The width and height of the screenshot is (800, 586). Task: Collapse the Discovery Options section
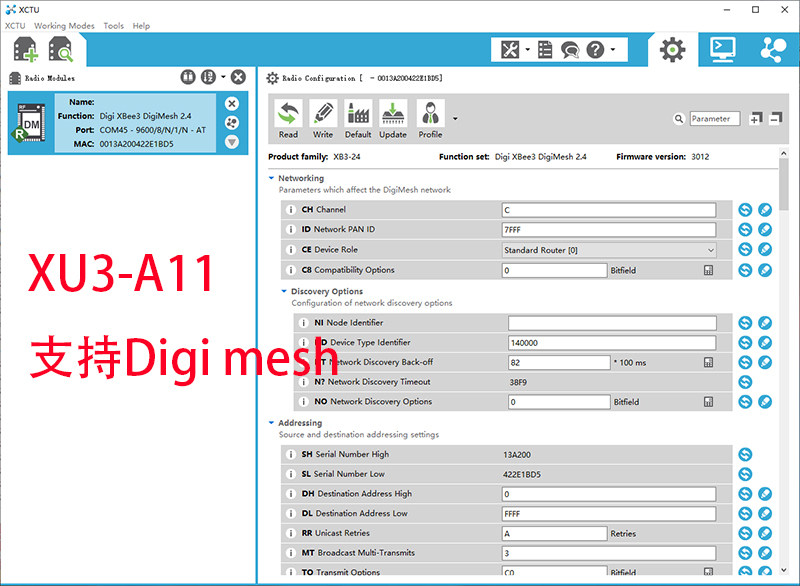point(284,291)
